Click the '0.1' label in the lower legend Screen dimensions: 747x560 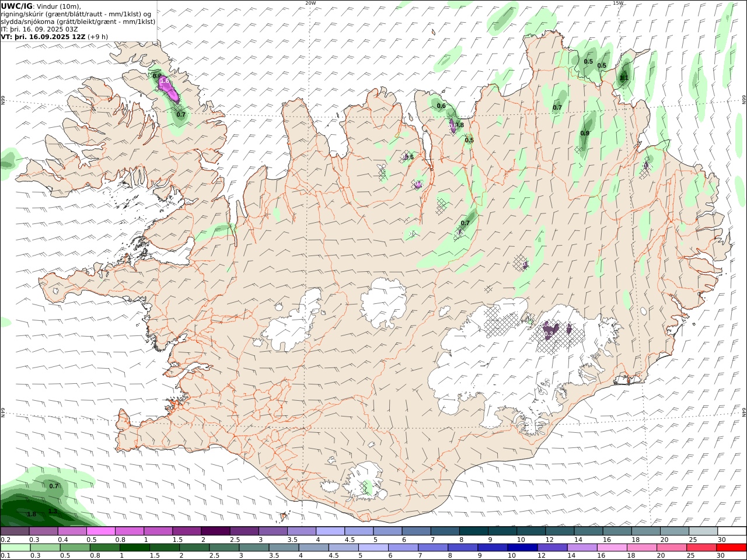click(x=5, y=555)
